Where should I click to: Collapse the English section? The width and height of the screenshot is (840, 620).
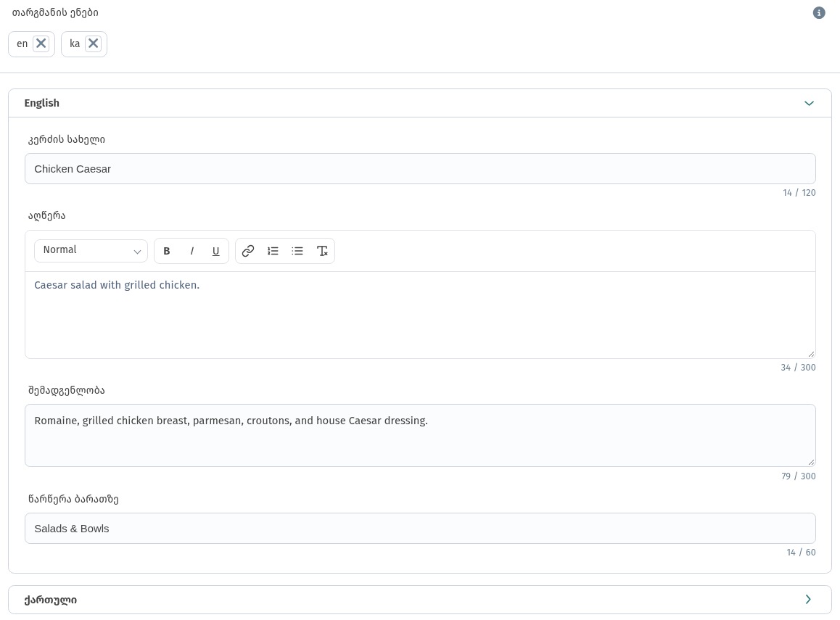[809, 103]
